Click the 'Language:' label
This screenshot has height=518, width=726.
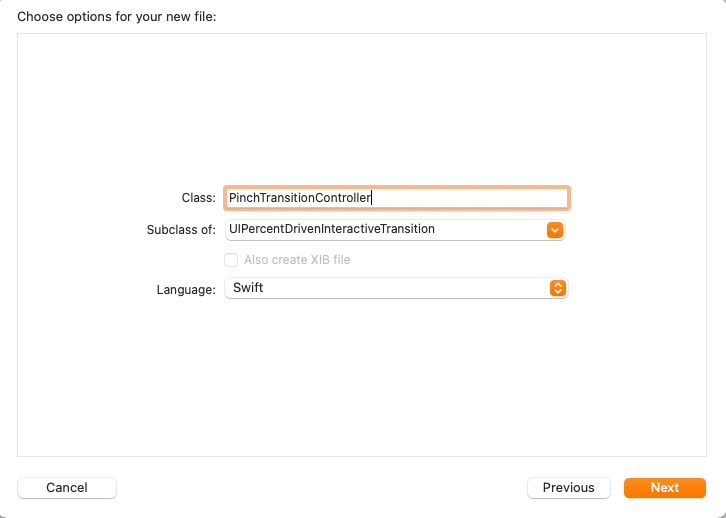click(x=186, y=290)
